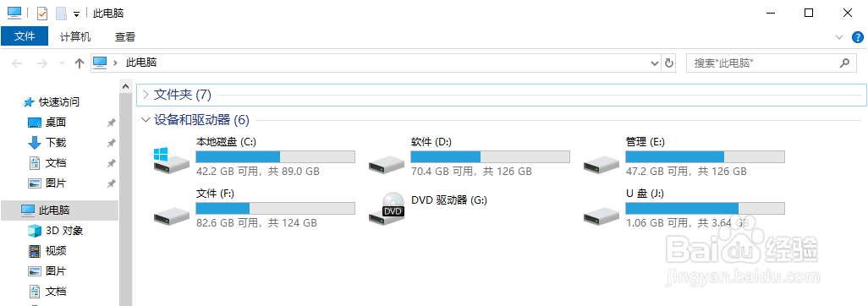The image size is (868, 306).
Task: Select the 软件 (D:) drive icon
Action: [x=387, y=163]
